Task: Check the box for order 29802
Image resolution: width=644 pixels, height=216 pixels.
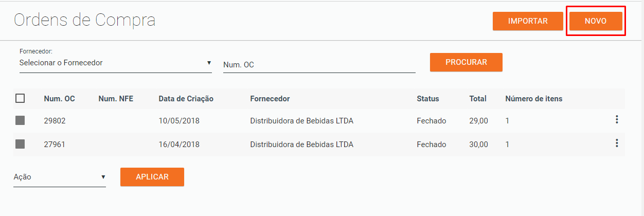Action: (x=20, y=120)
